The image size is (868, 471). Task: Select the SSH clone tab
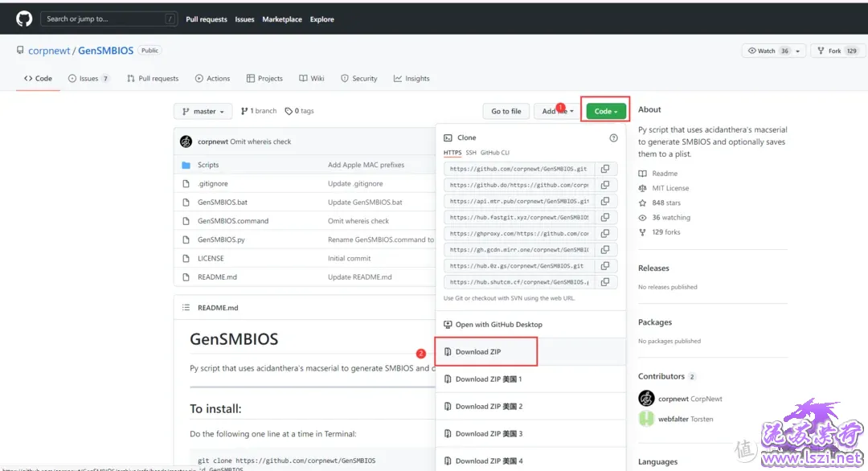(470, 153)
